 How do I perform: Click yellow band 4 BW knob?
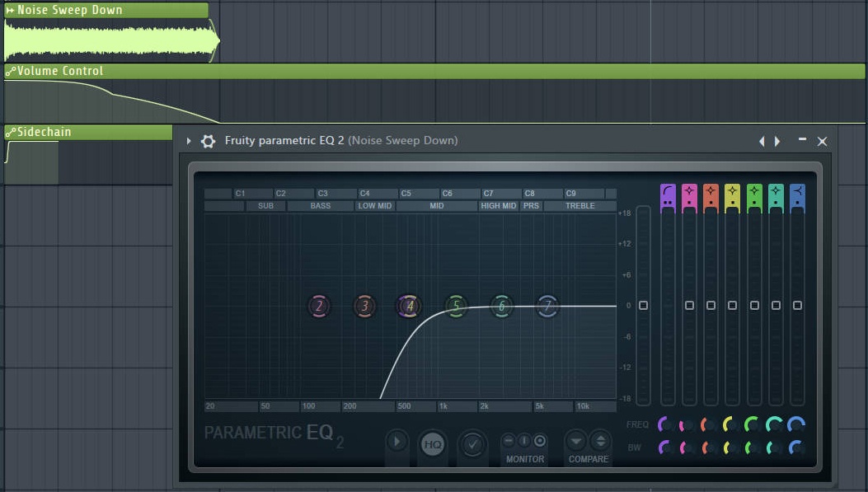(x=730, y=447)
